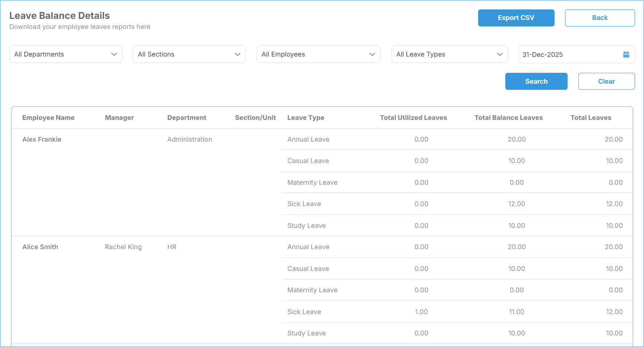Click the Department column header

pos(187,118)
